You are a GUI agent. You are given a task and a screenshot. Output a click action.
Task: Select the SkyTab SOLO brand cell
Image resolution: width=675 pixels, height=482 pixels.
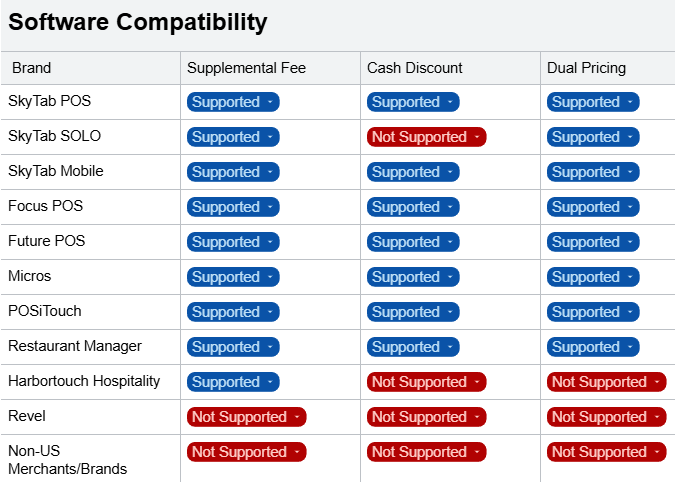[x=54, y=136]
